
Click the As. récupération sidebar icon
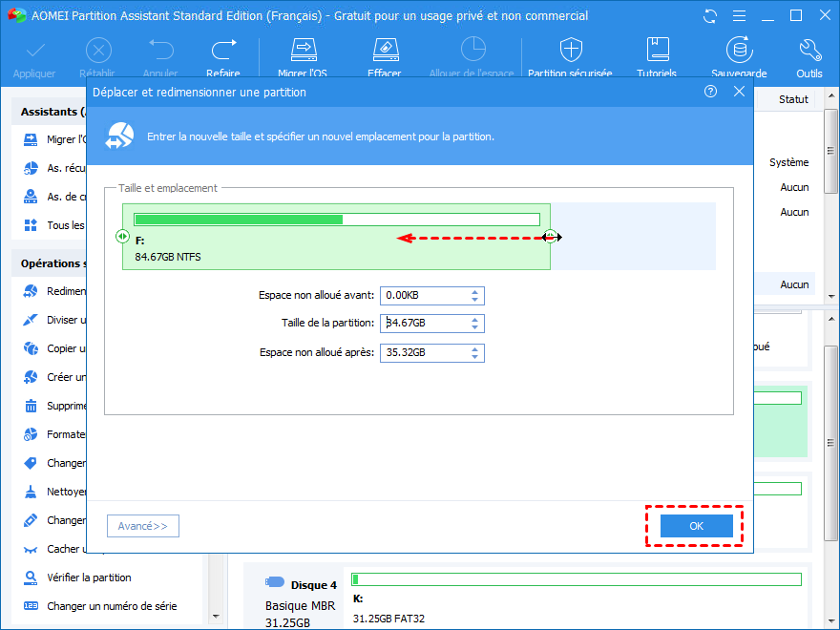pos(31,168)
